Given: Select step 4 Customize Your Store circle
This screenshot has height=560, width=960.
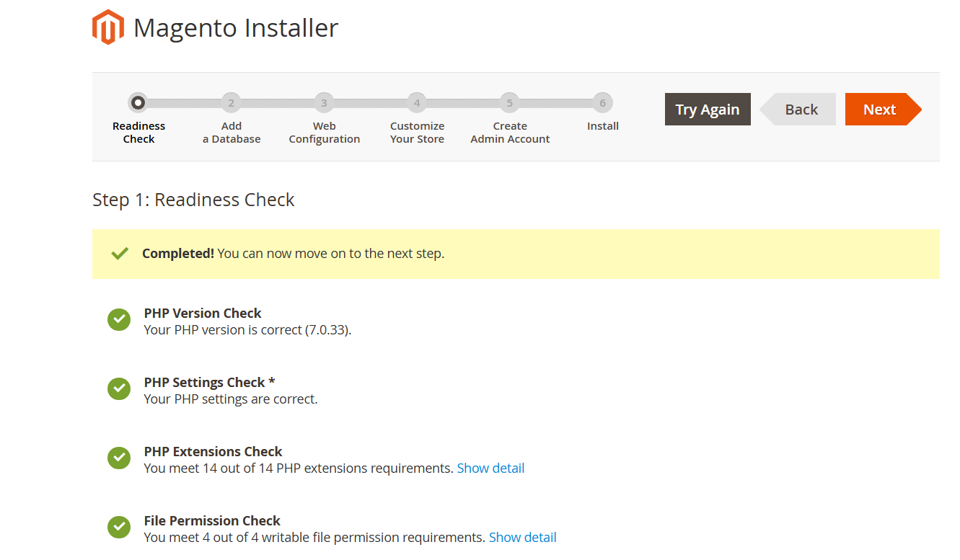Looking at the screenshot, I should 417,103.
